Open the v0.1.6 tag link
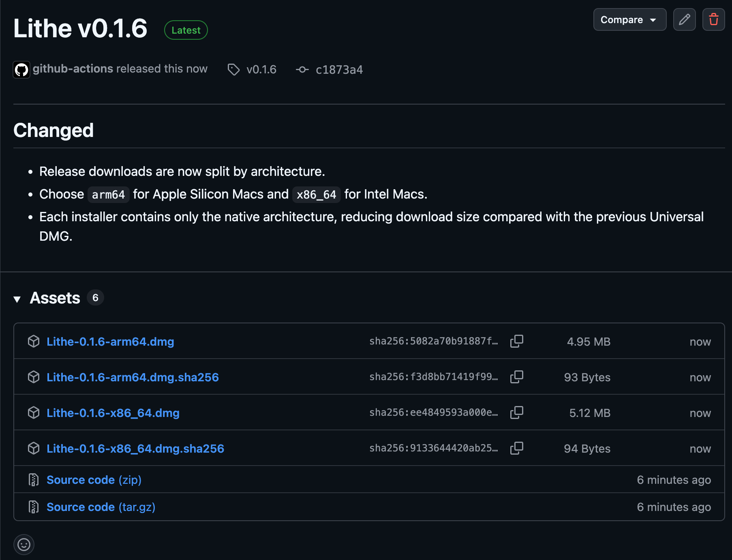This screenshot has height=560, width=732. pyautogui.click(x=261, y=70)
